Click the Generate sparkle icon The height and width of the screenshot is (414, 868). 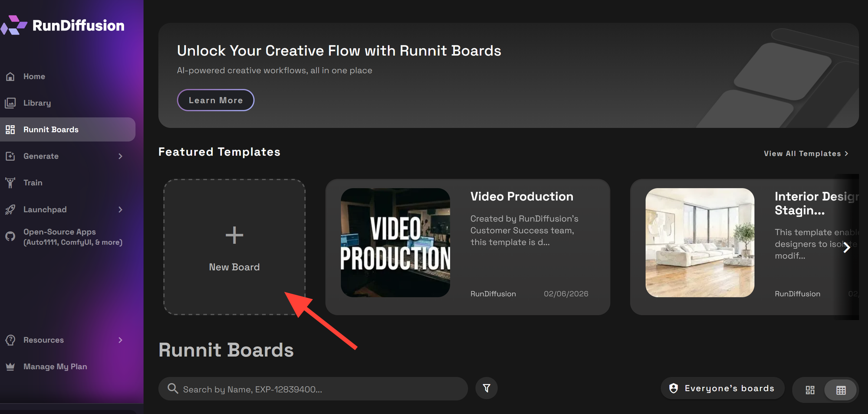tap(10, 156)
